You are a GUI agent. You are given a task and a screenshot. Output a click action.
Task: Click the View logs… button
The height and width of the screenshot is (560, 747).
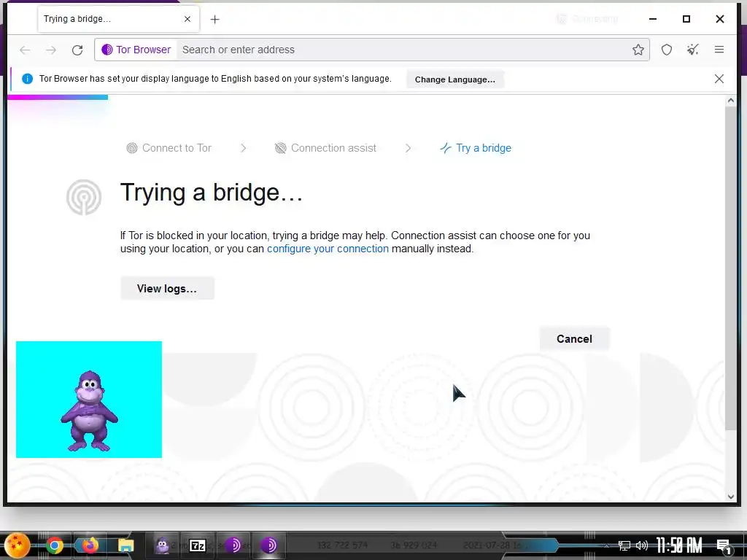(167, 289)
